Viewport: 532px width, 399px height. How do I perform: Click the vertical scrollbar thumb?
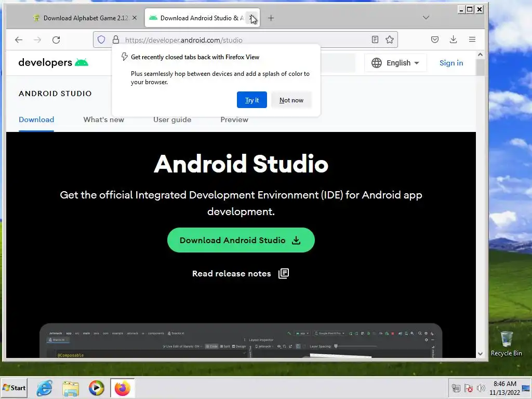click(480, 67)
